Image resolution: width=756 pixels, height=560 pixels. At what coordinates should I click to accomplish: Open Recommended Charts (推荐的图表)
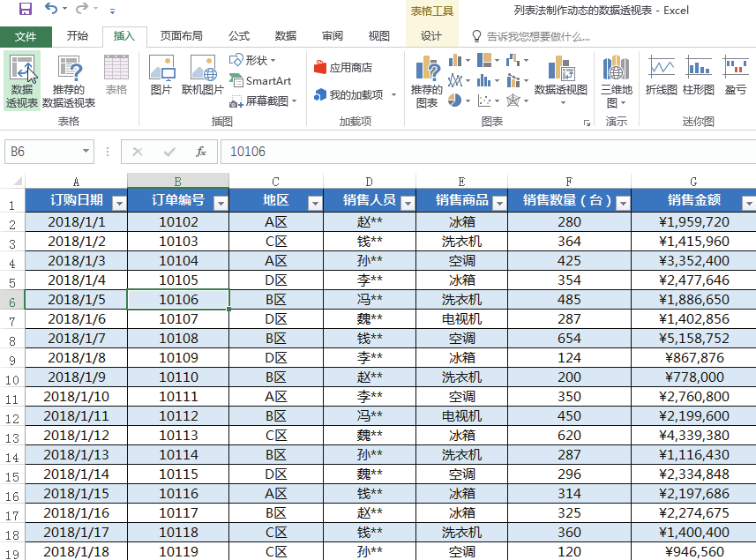click(427, 81)
